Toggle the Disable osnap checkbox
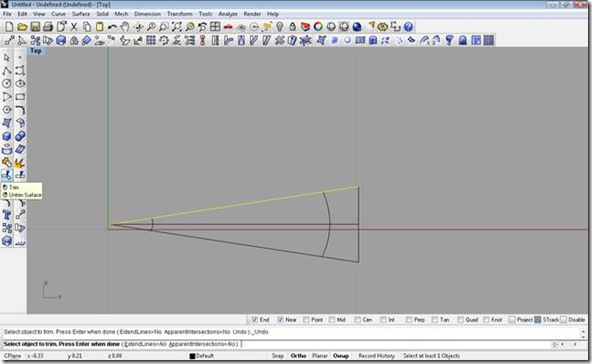The height and width of the screenshot is (364, 592). click(x=564, y=320)
